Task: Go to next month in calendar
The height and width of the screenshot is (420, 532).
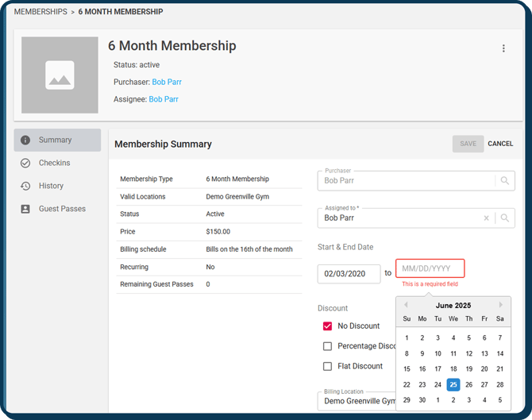Action: click(x=501, y=305)
